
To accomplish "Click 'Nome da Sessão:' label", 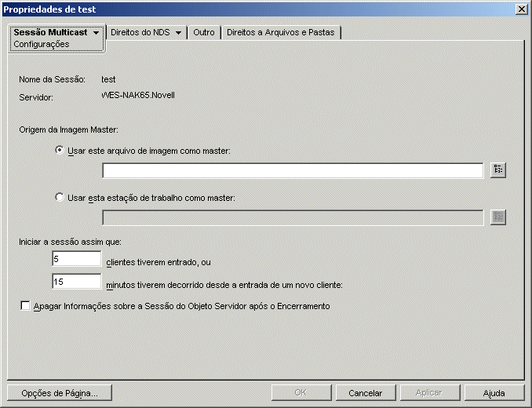I will pos(53,79).
